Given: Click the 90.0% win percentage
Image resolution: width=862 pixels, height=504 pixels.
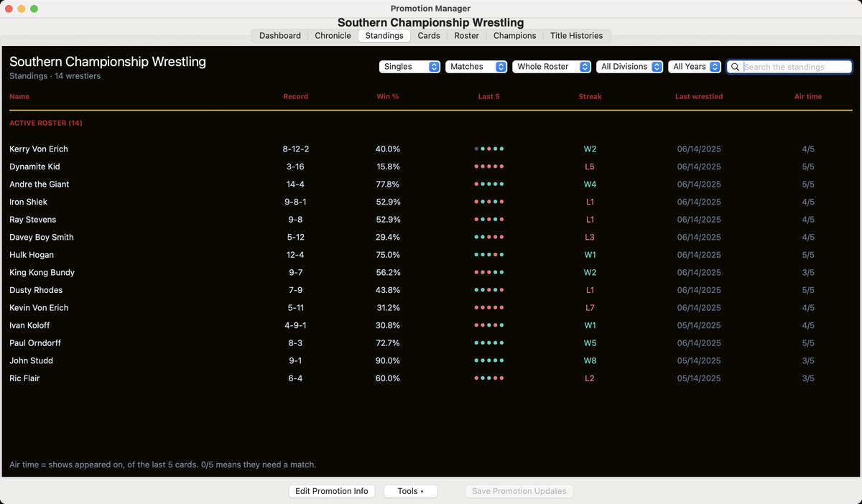Looking at the screenshot, I should (x=388, y=360).
